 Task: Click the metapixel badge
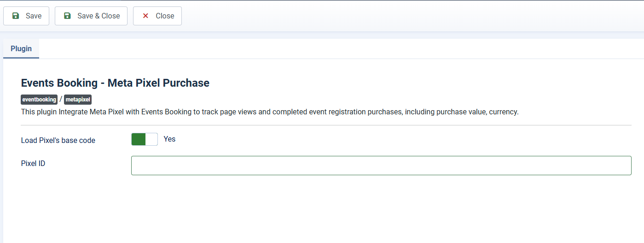pyautogui.click(x=78, y=100)
